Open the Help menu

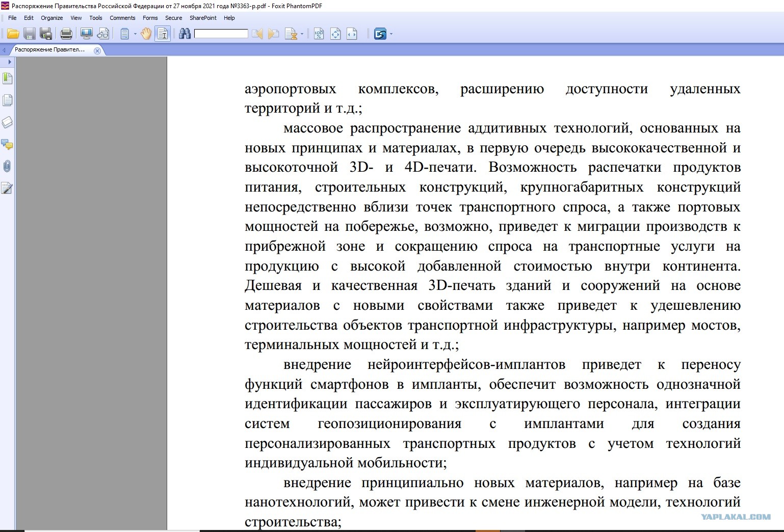point(229,18)
